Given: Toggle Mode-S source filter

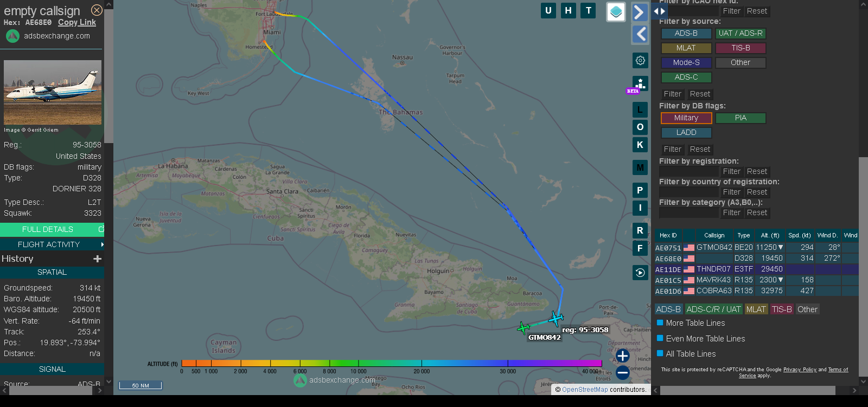Looking at the screenshot, I should point(686,63).
